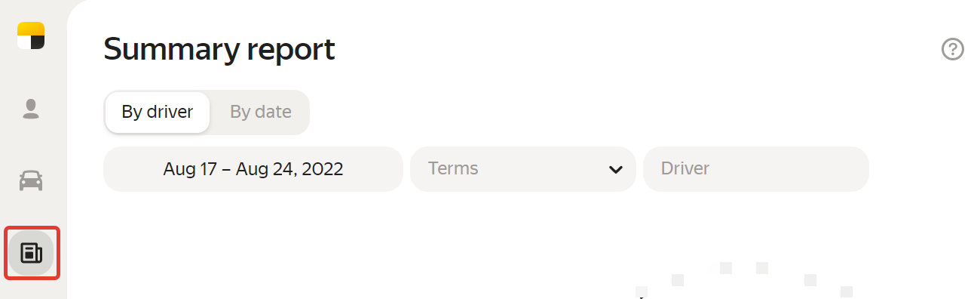The width and height of the screenshot is (980, 299).
Task: Click the 'Driver' placeholder text
Action: [x=685, y=168]
